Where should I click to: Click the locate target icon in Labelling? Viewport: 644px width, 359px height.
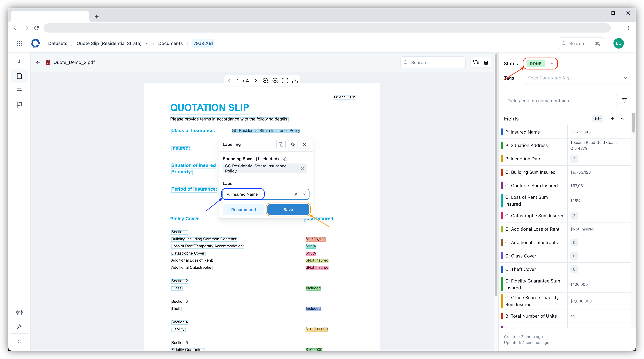pos(292,144)
